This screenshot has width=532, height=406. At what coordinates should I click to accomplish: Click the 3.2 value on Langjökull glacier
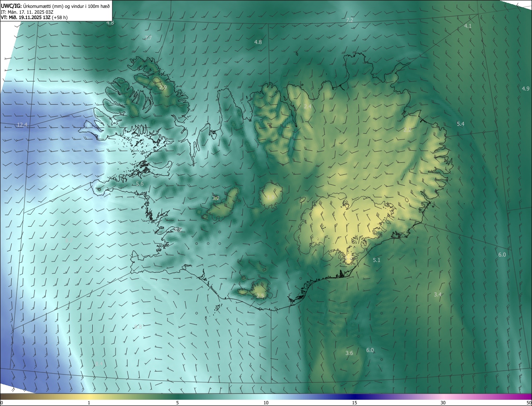coord(216,198)
